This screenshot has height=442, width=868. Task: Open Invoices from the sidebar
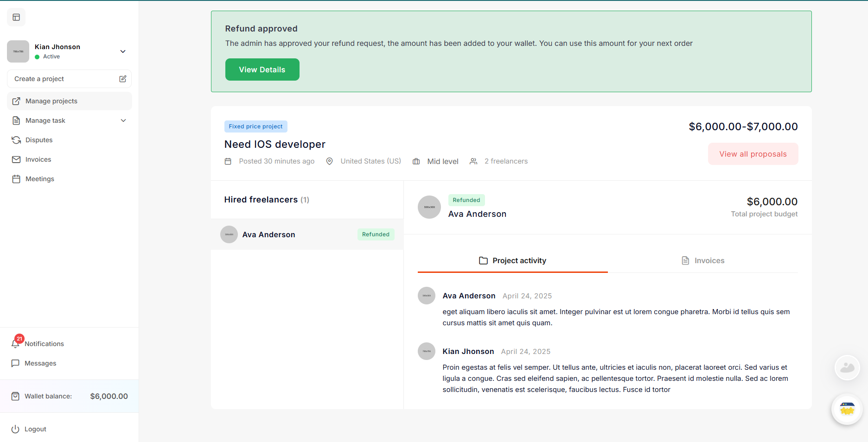tap(38, 159)
